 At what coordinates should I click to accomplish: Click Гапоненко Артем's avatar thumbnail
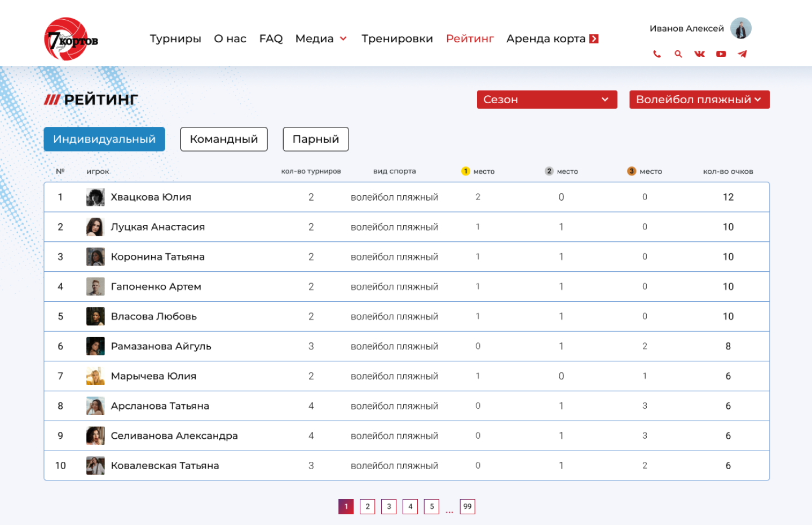pyautogui.click(x=95, y=286)
